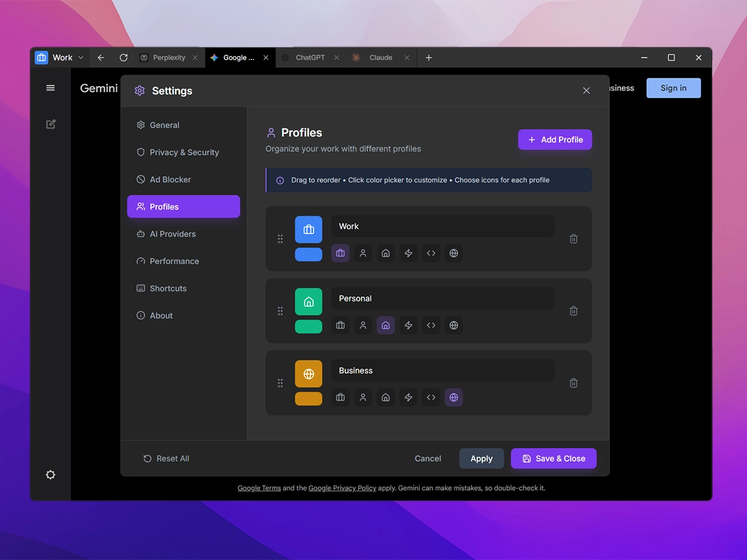747x560 pixels.
Task: Add a new profile
Action: click(555, 139)
